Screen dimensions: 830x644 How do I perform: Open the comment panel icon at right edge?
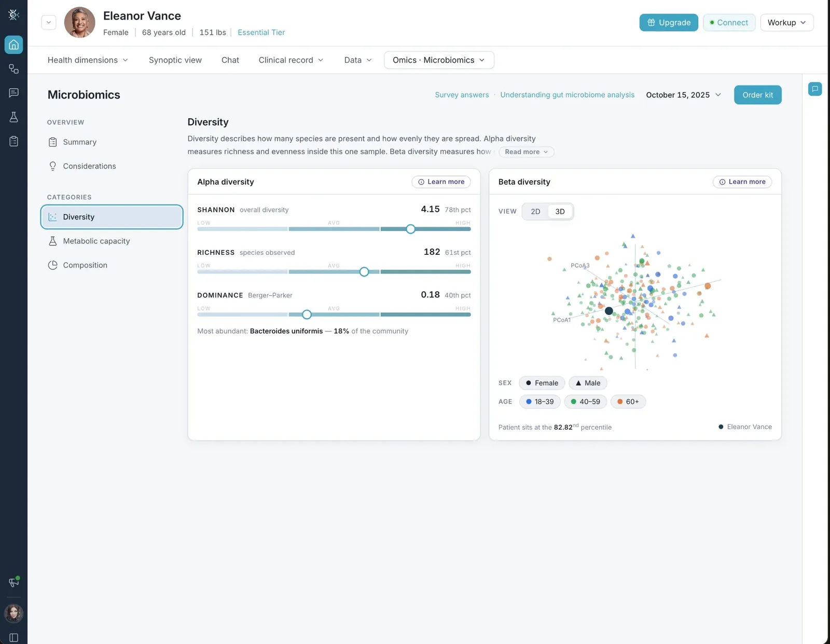point(815,89)
